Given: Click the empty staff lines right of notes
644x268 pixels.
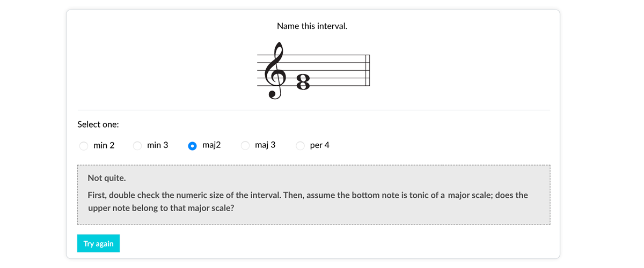Looking at the screenshot, I should 338,70.
